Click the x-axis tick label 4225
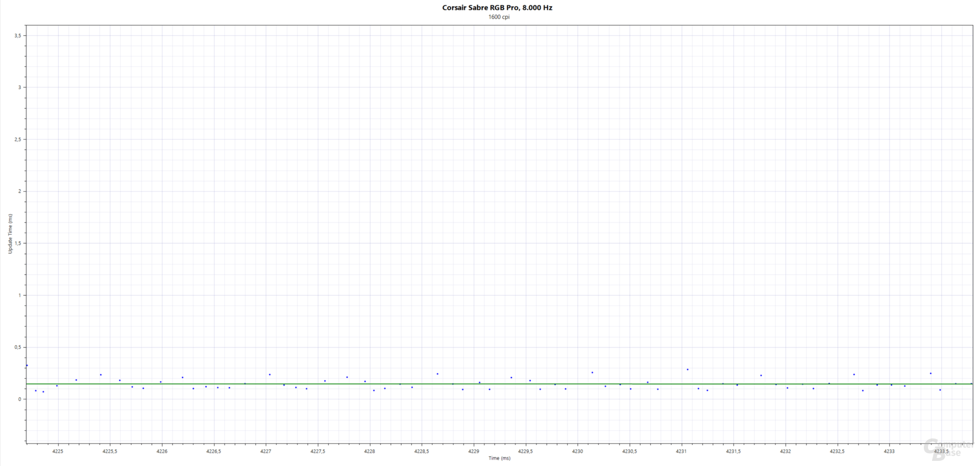The image size is (980, 466). coord(58,451)
